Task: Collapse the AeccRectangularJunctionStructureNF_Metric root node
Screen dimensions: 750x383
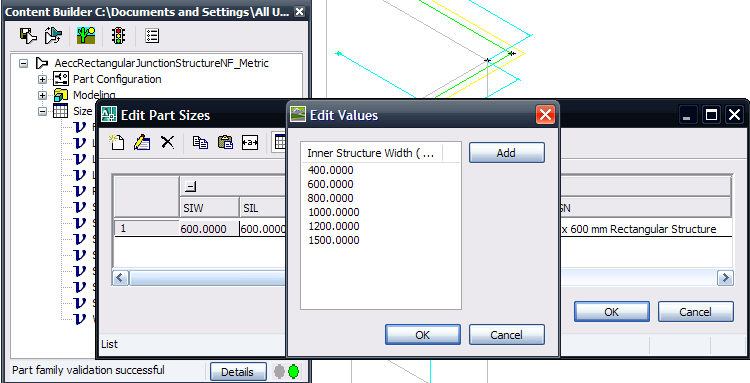Action: (23, 63)
